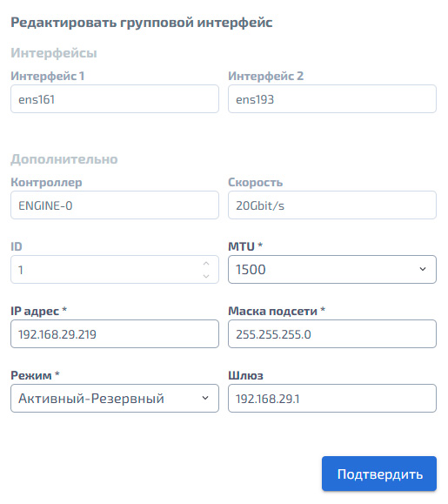
Task: Click the IP адрес field 192.168.29.219
Action: 115,334
